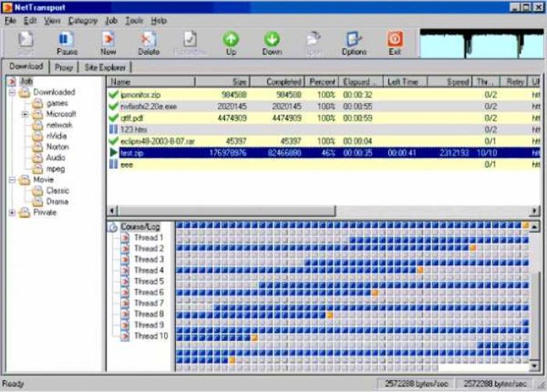The height and width of the screenshot is (392, 547).
Task: Create a New job from toolbar
Action: tap(108, 43)
